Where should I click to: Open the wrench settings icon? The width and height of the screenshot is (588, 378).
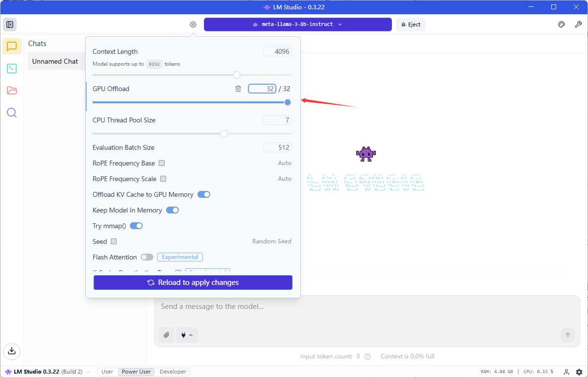point(578,24)
